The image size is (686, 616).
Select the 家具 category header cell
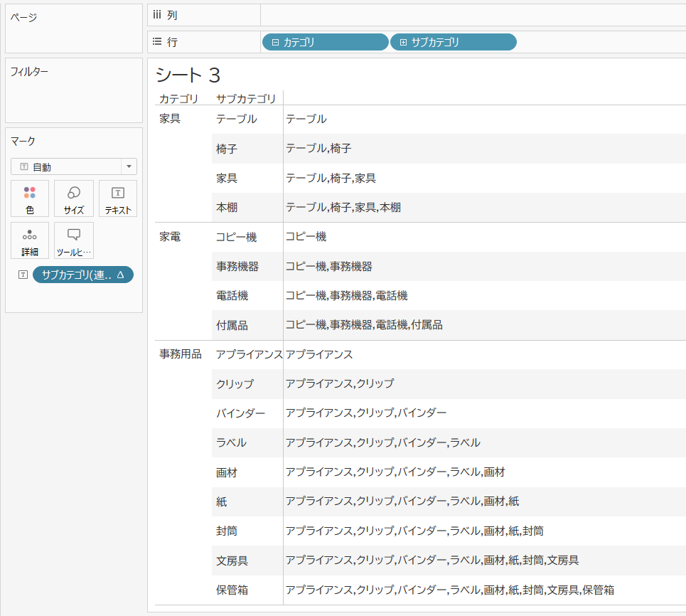tap(170, 119)
